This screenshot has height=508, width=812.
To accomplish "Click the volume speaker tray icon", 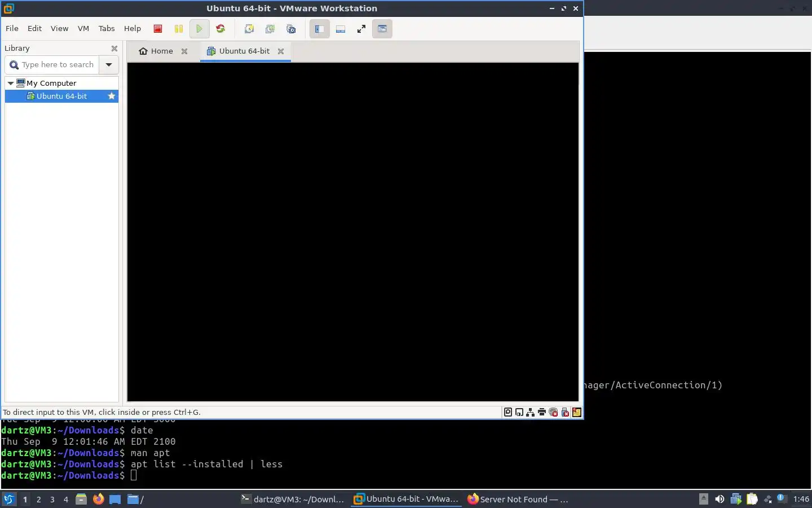I will (720, 499).
